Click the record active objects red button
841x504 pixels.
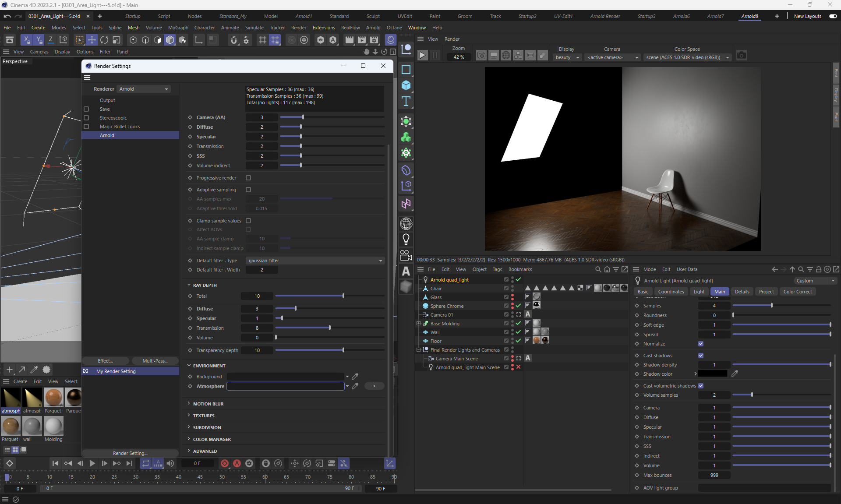[225, 463]
